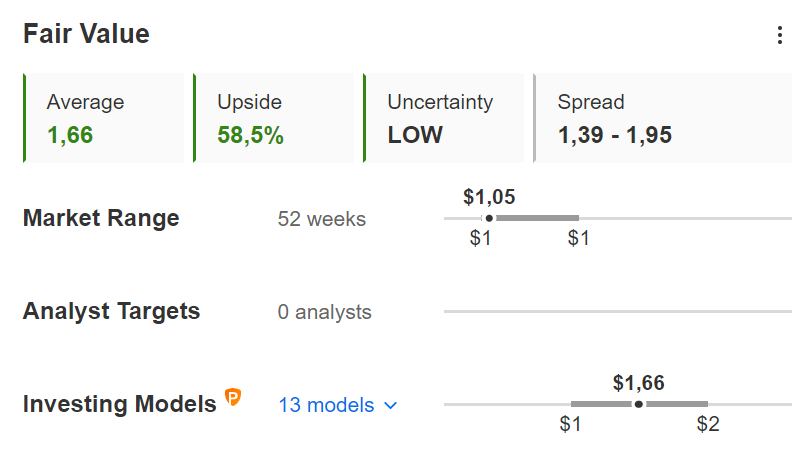Expand the 13 models dropdown

[338, 405]
